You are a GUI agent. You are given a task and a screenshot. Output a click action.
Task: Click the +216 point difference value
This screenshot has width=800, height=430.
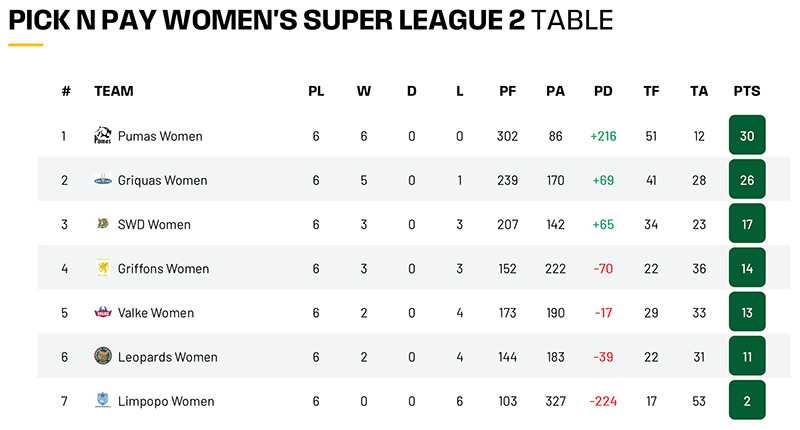point(603,136)
